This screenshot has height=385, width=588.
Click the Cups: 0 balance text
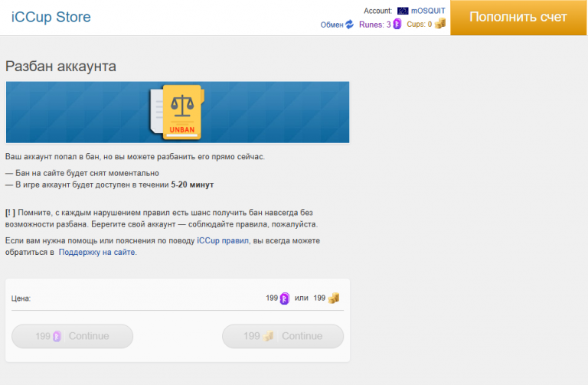tap(420, 24)
